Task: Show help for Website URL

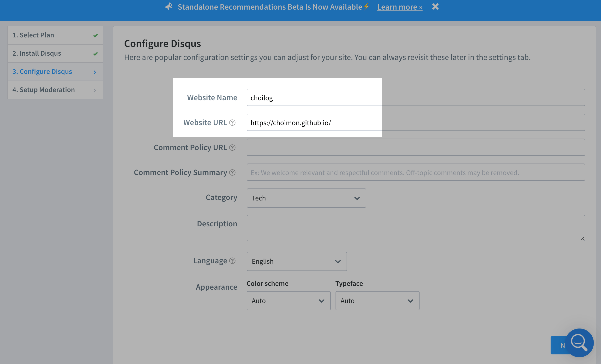Action: (x=232, y=123)
